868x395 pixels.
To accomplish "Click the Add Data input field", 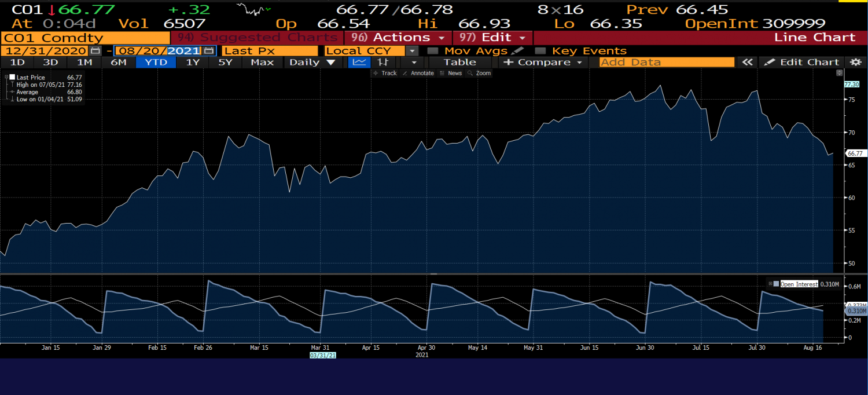I will 667,62.
